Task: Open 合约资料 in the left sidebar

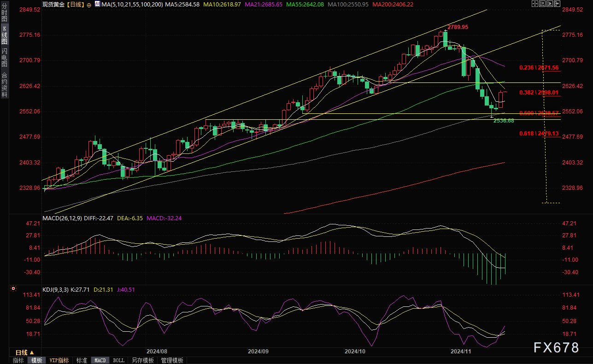Action: point(4,85)
